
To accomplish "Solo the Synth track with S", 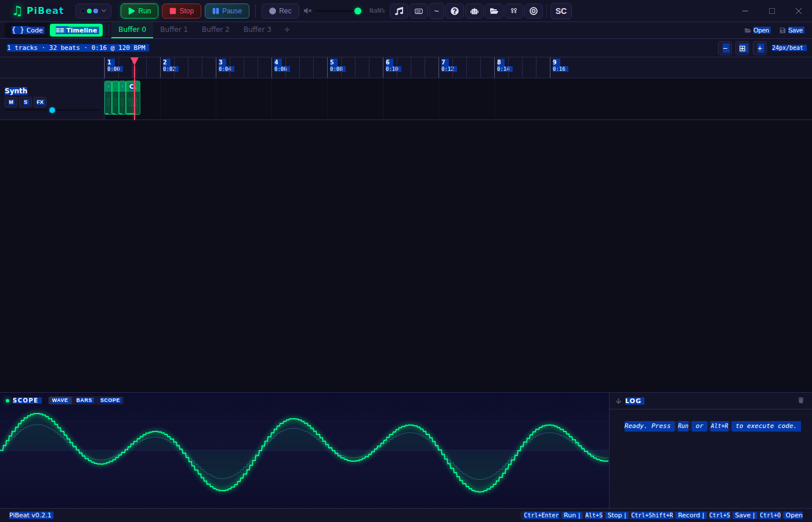I will coord(26,102).
